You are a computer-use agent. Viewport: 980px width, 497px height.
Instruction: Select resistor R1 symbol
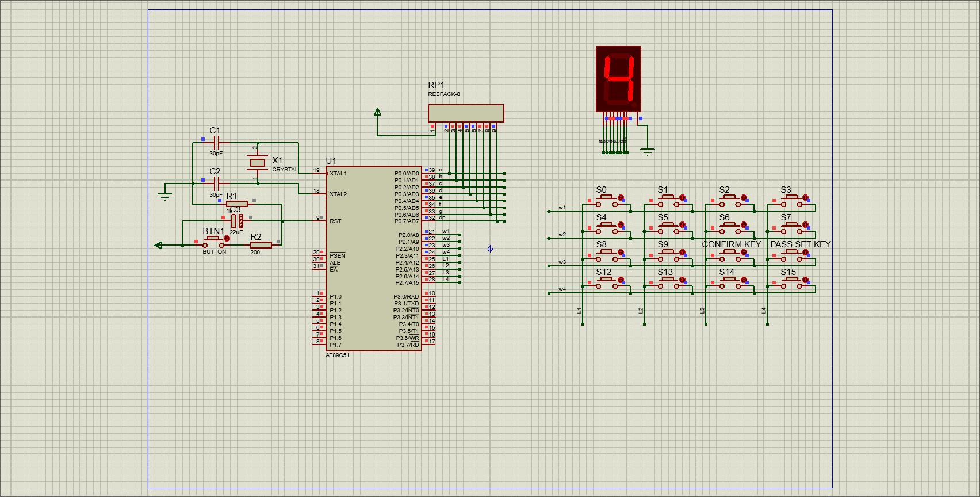click(237, 204)
